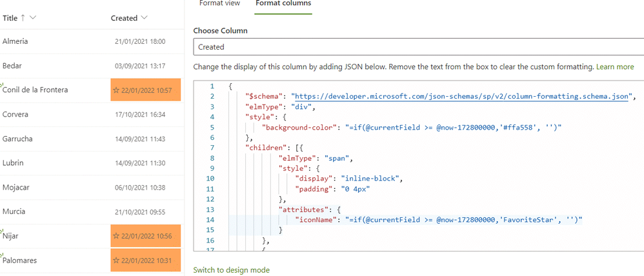The image size is (644, 276).
Task: Select the Almeria list item
Action: pyautogui.click(x=15, y=41)
